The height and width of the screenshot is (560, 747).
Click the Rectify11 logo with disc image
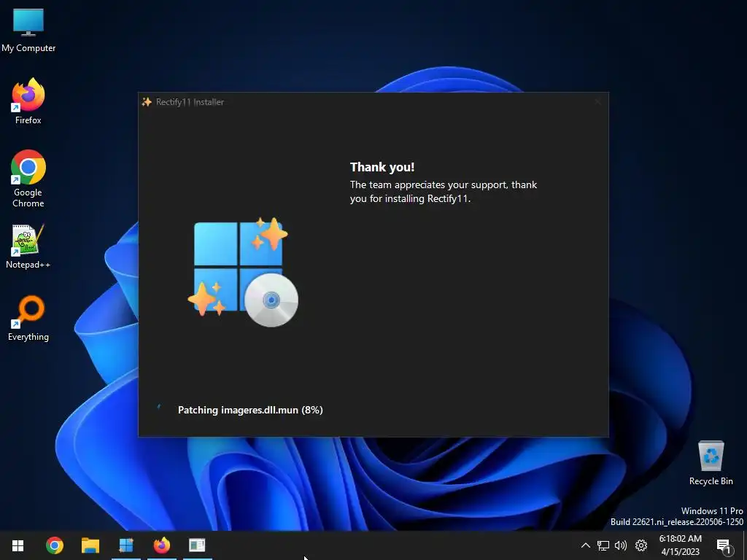pyautogui.click(x=244, y=272)
